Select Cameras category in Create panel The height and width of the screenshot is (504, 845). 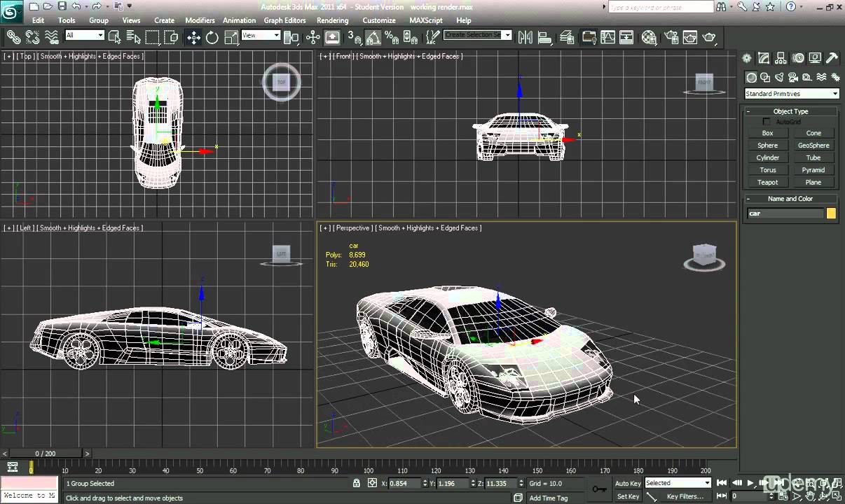(793, 78)
